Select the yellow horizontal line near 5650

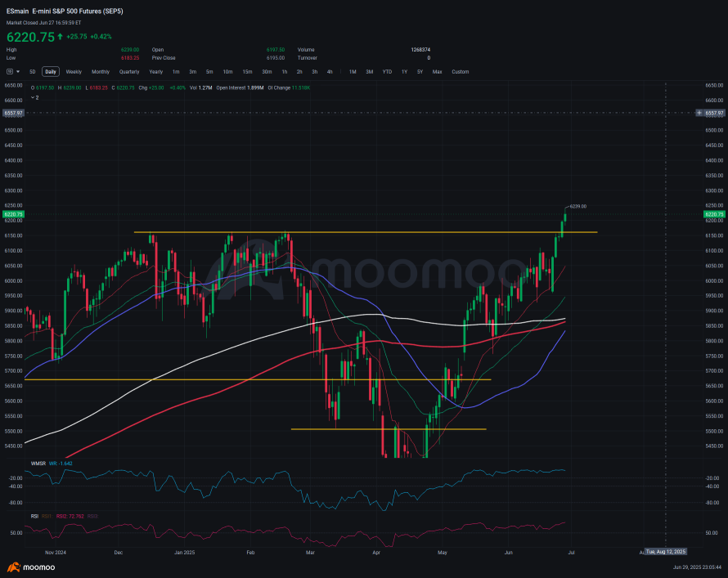(x=258, y=379)
